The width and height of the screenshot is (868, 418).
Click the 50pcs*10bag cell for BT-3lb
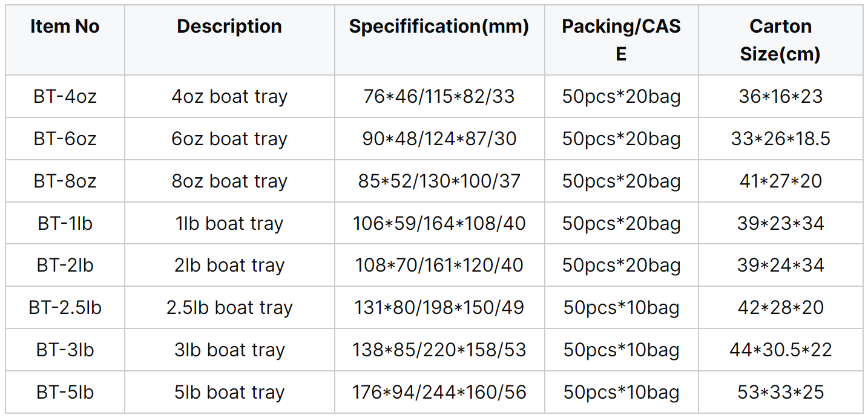pos(621,350)
